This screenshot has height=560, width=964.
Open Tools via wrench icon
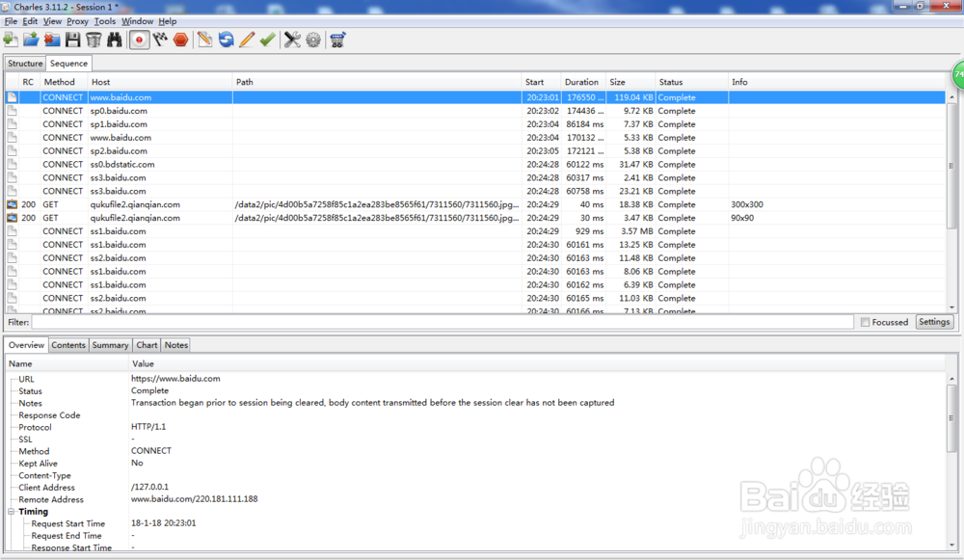(x=293, y=40)
